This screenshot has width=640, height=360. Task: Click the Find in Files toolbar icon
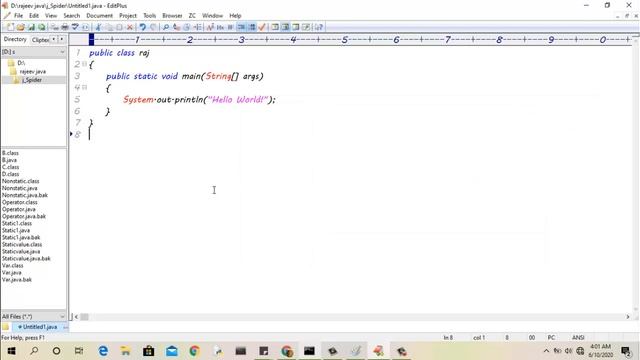[187, 27]
